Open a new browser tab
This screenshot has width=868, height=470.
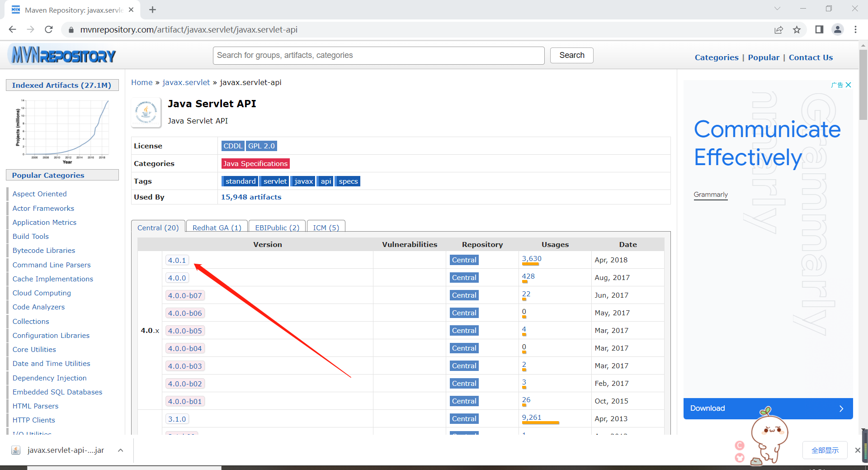(152, 9)
